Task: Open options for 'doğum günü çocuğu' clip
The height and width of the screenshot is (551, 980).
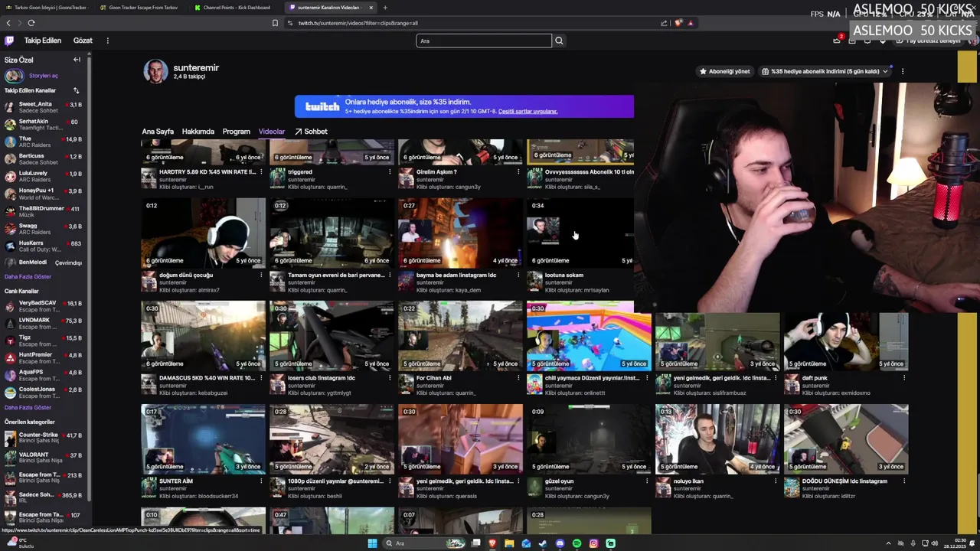Action: (x=261, y=275)
